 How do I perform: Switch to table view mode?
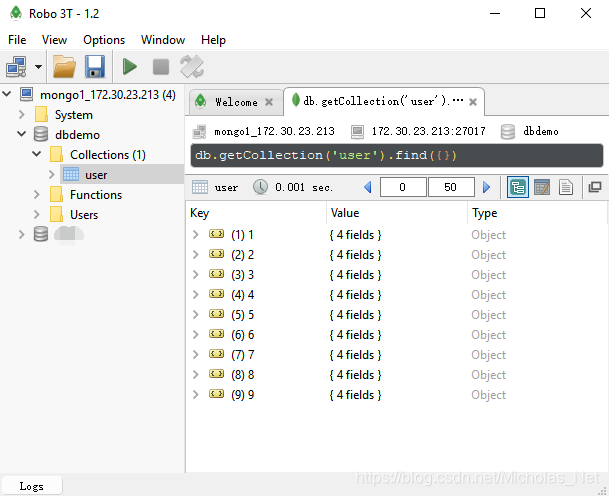point(542,187)
